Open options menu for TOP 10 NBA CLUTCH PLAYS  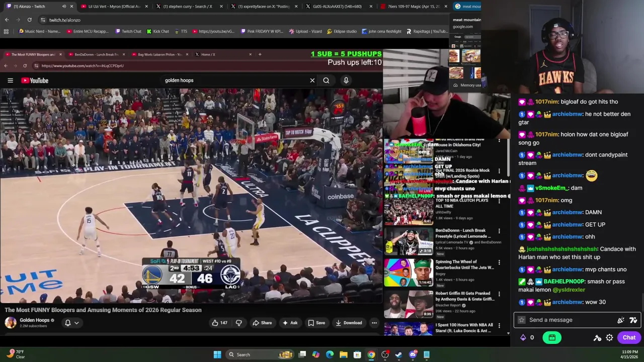499,201
